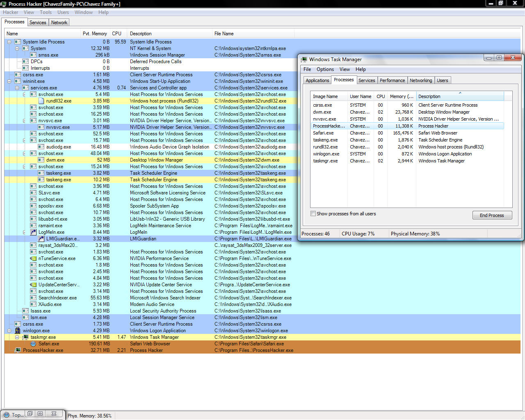Select the Safari.exe row in Task Manager
Image resolution: width=525 pixels, height=420 pixels.
coord(407,133)
